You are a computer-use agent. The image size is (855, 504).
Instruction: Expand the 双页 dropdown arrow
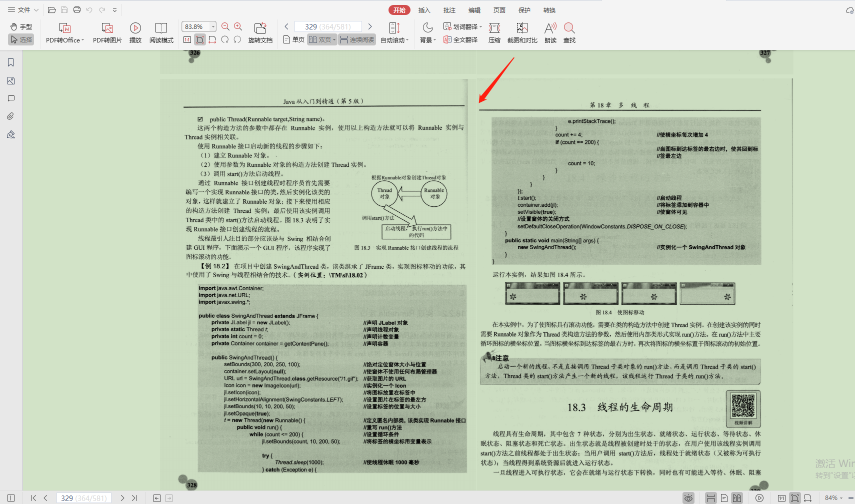(334, 40)
